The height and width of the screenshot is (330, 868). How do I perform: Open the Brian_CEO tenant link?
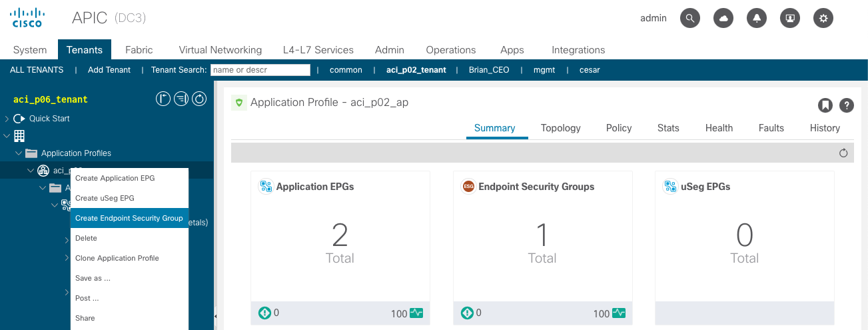pos(489,70)
